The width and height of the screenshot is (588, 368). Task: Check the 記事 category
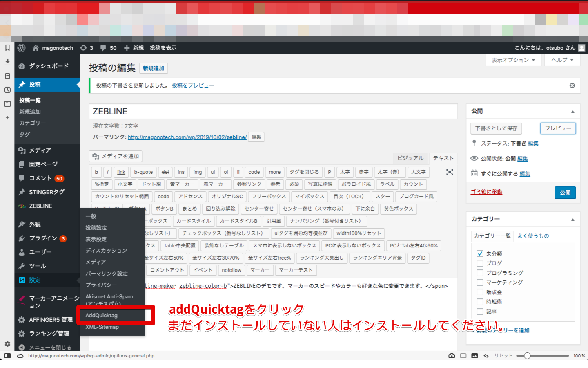pos(480,311)
